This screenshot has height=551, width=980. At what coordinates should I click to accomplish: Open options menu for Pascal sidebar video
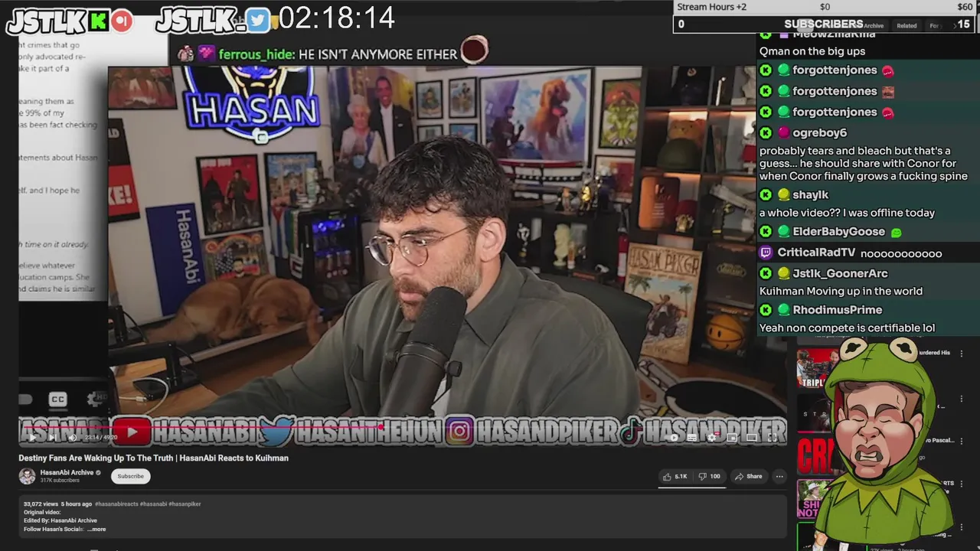pyautogui.click(x=962, y=442)
